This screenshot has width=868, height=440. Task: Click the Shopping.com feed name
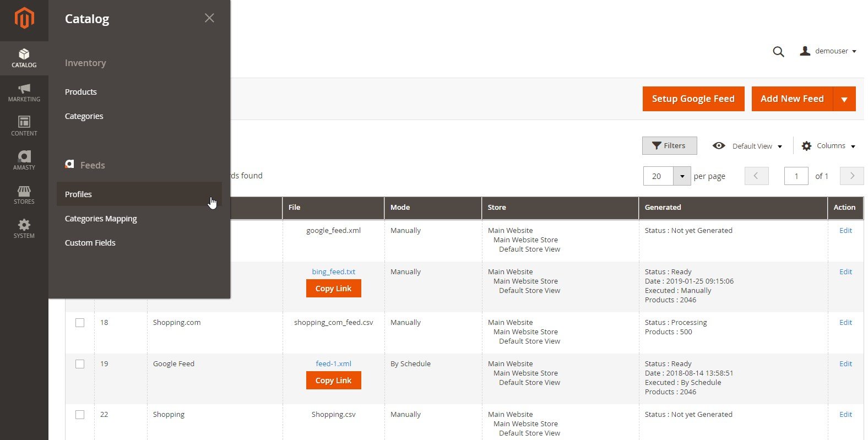(177, 323)
